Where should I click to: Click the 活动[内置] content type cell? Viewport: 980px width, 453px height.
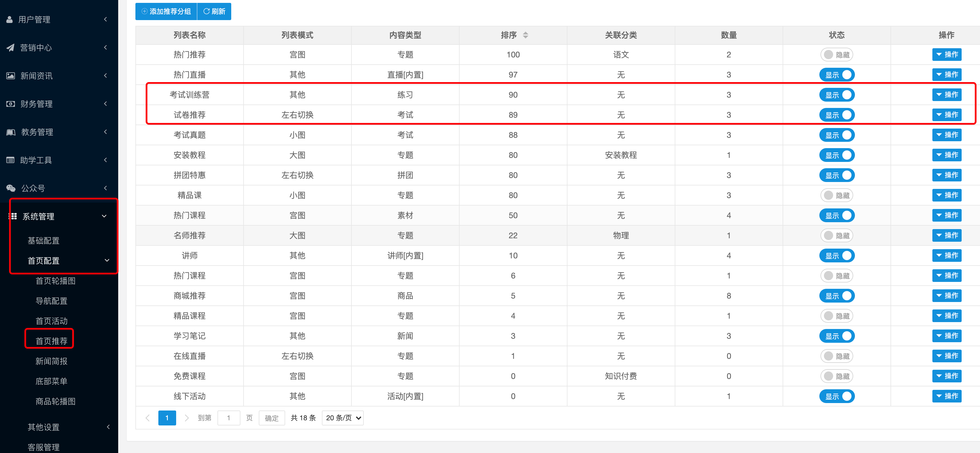coord(405,396)
